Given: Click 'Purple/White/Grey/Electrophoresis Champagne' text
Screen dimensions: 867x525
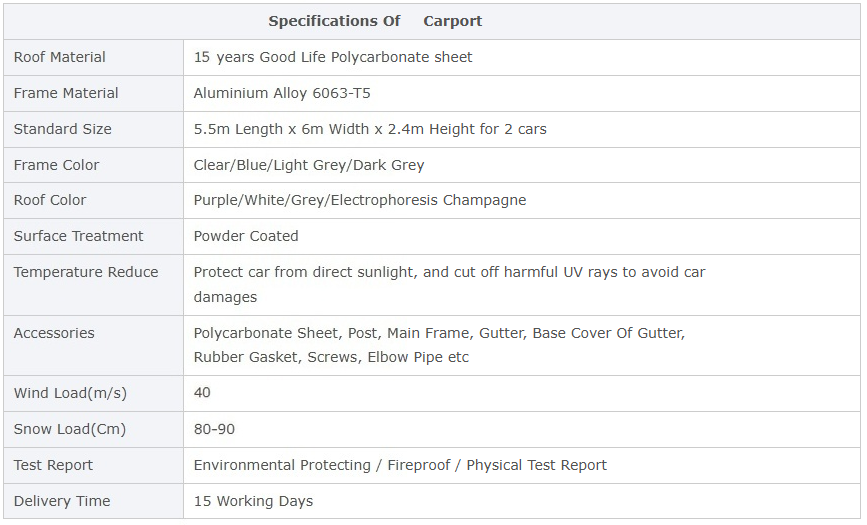Looking at the screenshot, I should (x=360, y=200).
